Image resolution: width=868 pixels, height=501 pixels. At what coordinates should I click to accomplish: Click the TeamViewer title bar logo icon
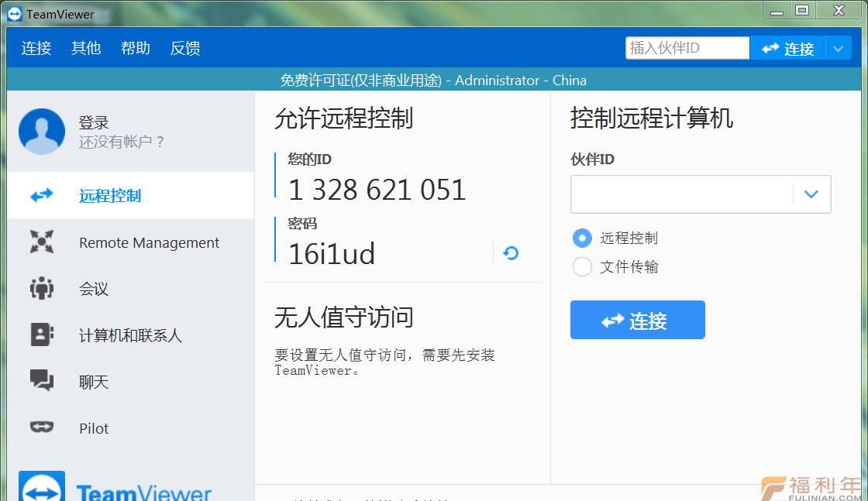click(15, 14)
